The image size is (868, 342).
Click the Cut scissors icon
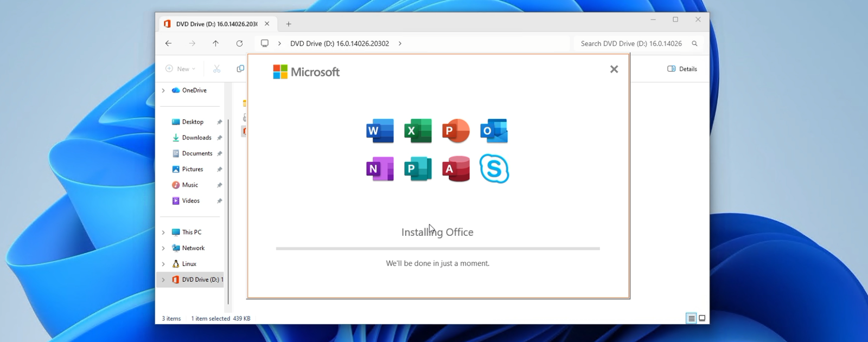click(x=217, y=69)
